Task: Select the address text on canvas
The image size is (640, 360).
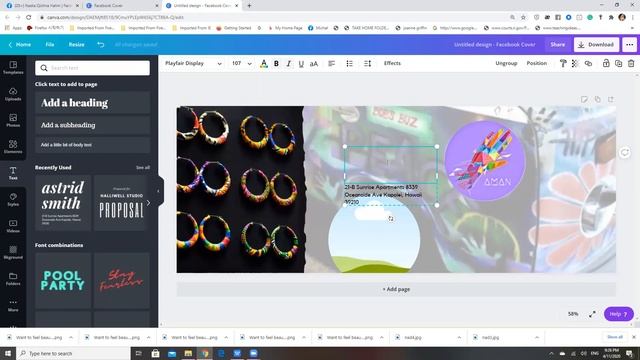Action: tap(383, 194)
